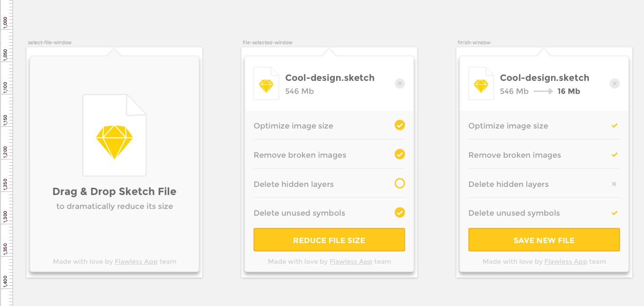
Task: Click Cool-design.sketch file thumbnail in file-selected-window
Action: click(266, 84)
